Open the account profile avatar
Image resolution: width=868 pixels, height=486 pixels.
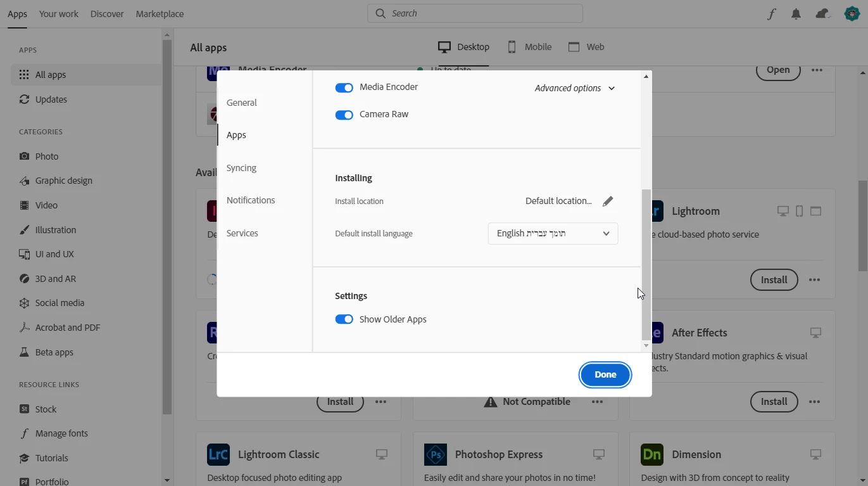click(x=852, y=13)
